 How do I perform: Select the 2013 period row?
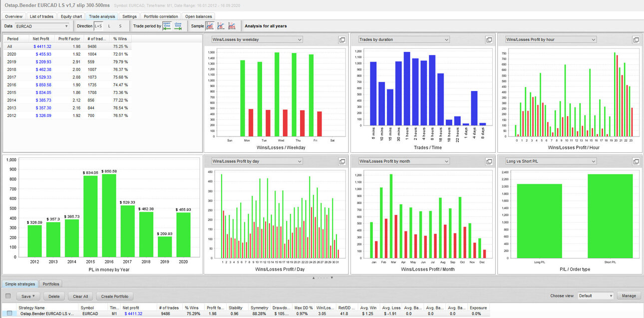[x=67, y=107]
